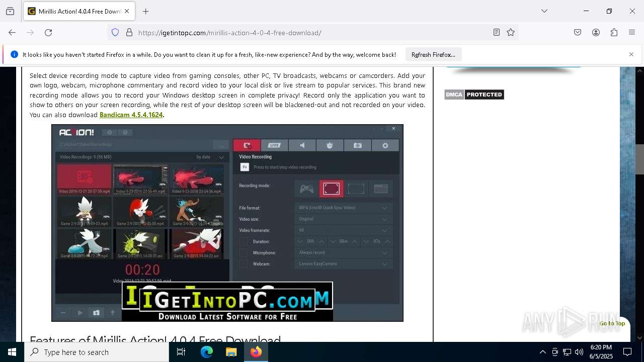
Task: Click the page vertical scrollbar thumb
Action: tap(639, 159)
